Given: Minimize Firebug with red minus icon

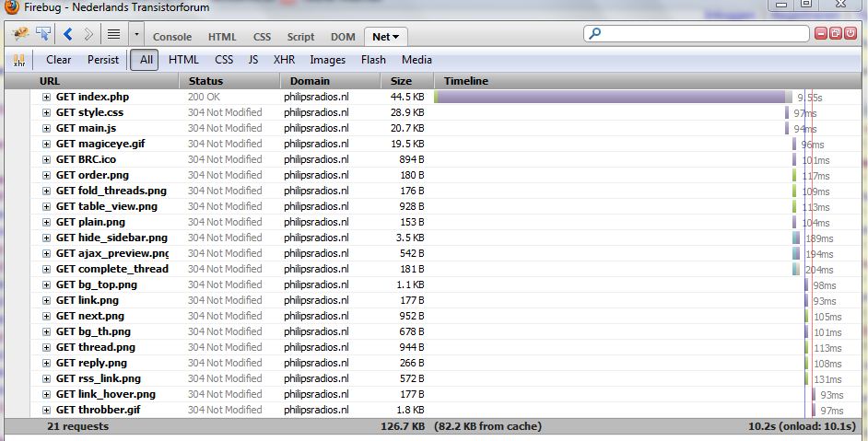Looking at the screenshot, I should pos(821,34).
